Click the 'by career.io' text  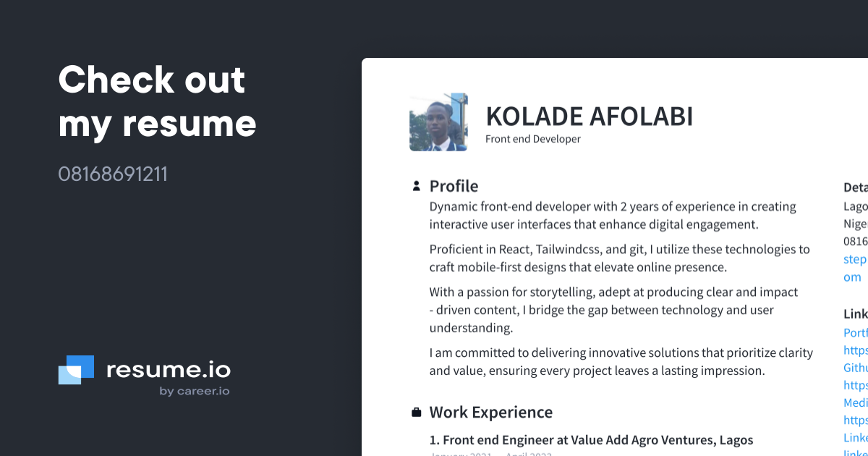[x=195, y=392]
